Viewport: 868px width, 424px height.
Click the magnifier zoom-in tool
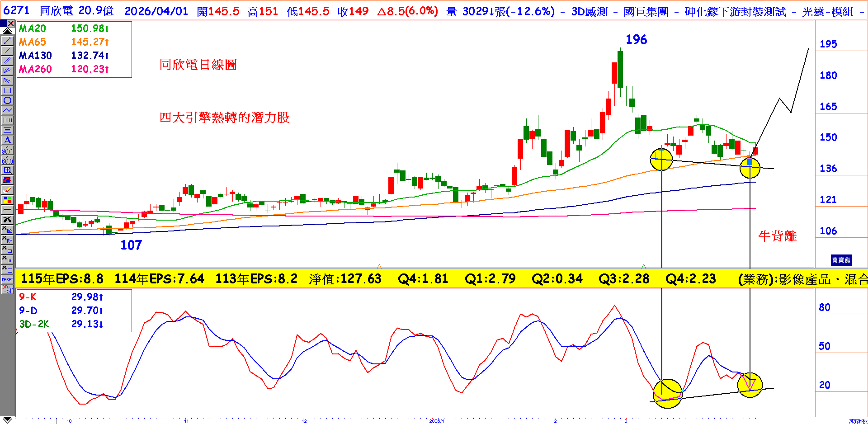(7, 170)
